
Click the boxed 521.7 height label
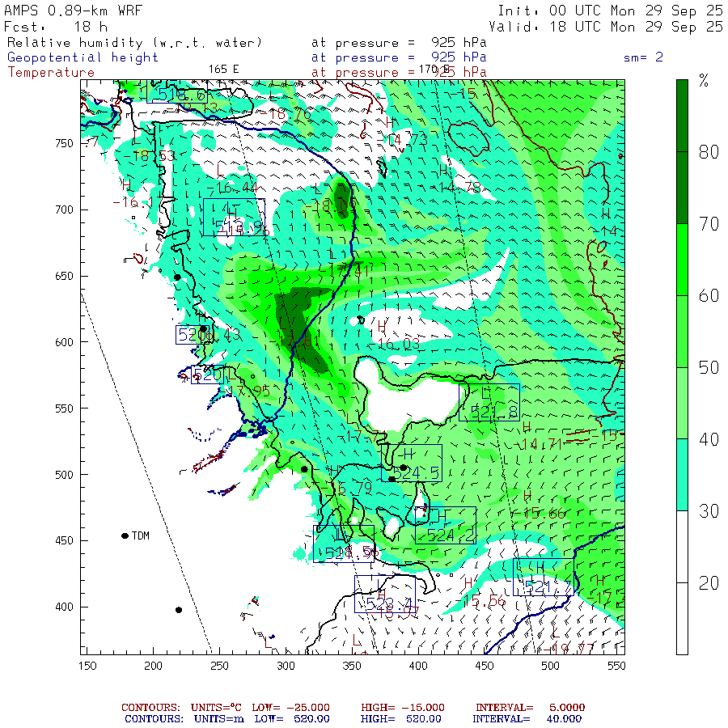(543, 577)
